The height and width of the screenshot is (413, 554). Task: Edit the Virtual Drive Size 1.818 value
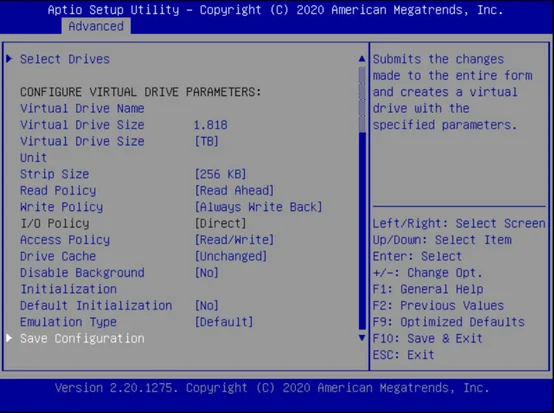pos(211,125)
